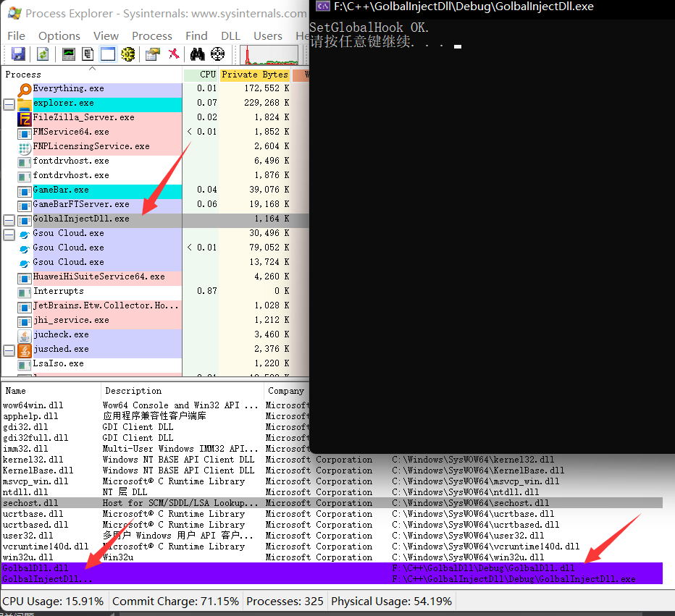Open process Properties toolbar icon
The width and height of the screenshot is (675, 616).
pos(152,54)
